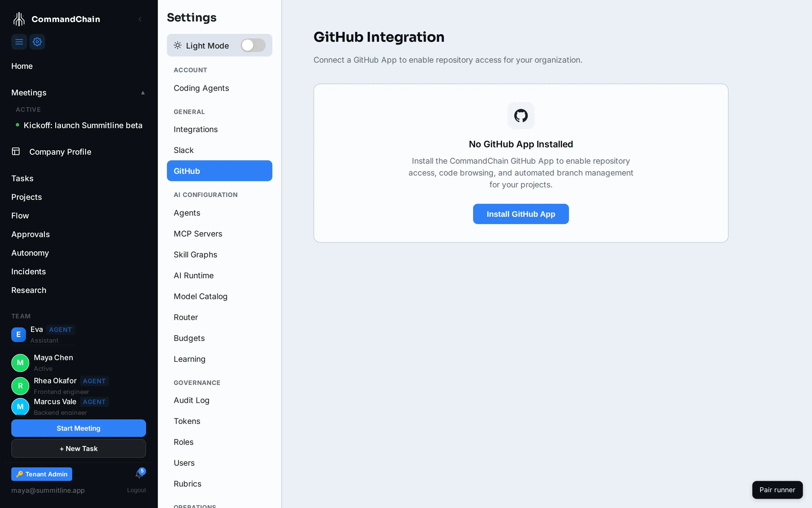Select Rhea Okafor team member name
Screen dimensions: 812x508
[55, 381]
